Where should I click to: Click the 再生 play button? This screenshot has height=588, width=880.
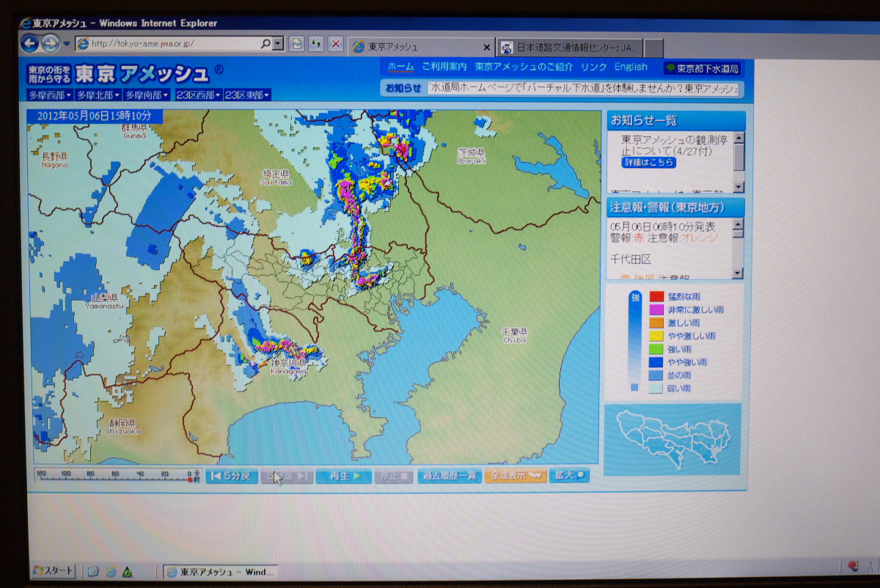click(x=344, y=476)
